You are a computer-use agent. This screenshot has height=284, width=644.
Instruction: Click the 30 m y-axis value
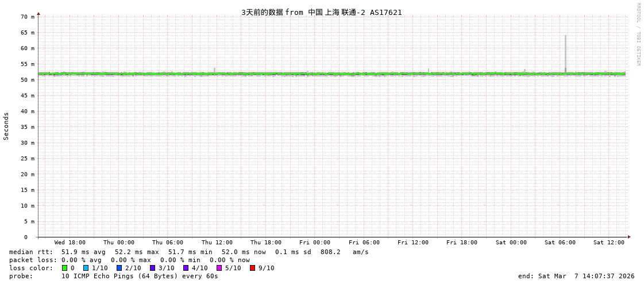(x=27, y=143)
